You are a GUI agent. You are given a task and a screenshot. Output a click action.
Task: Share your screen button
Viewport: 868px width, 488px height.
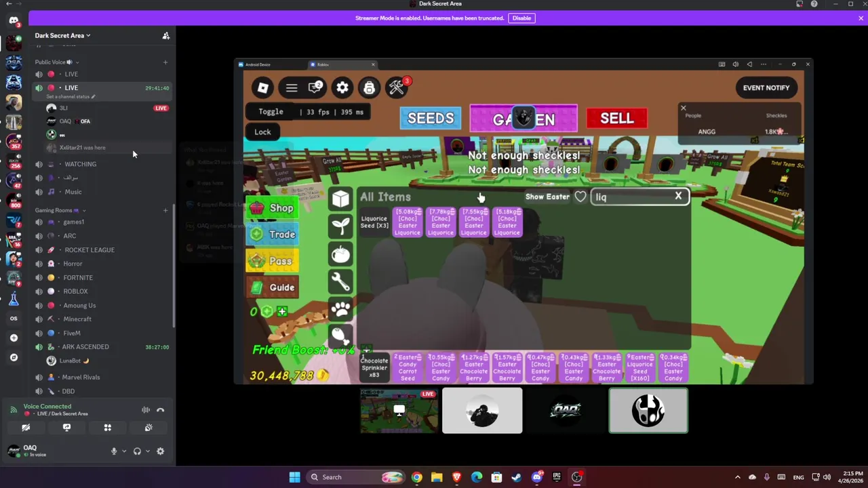[66, 428]
